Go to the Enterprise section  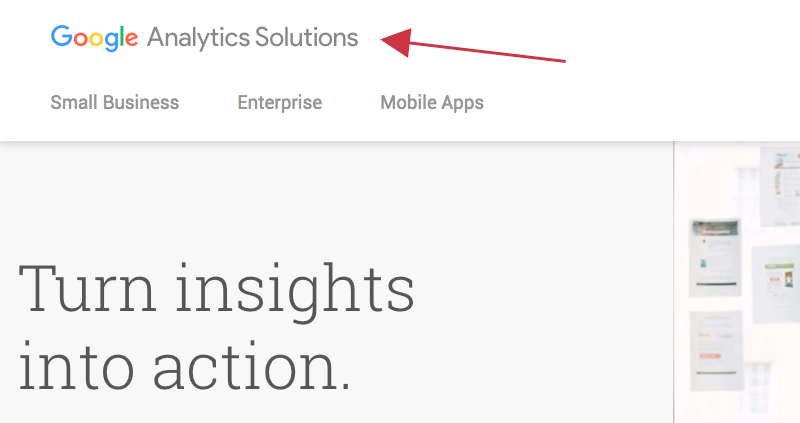[x=280, y=102]
